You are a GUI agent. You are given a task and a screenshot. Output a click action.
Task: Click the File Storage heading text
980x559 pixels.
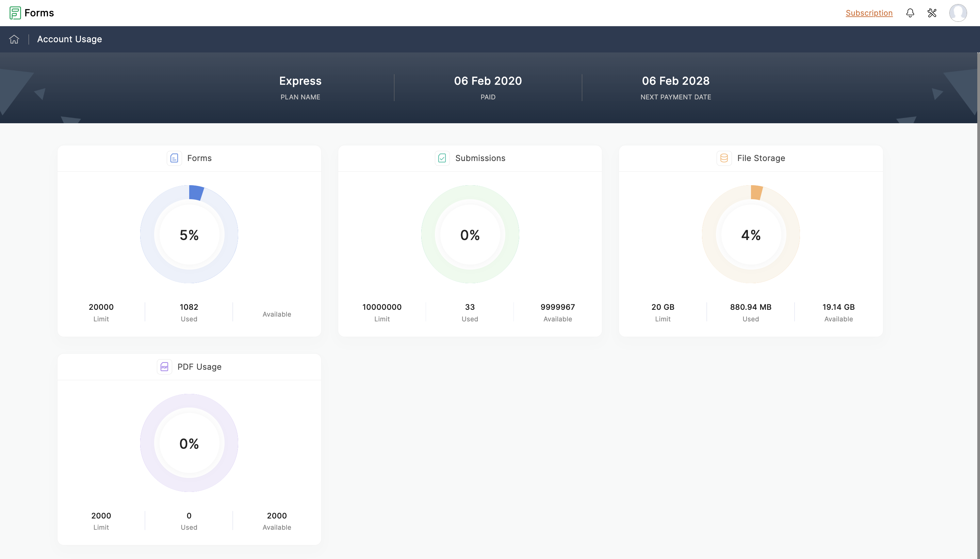pos(761,158)
